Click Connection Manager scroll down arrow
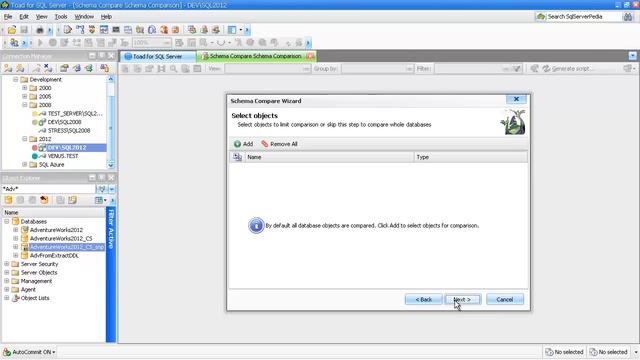Screen dimensions: 640x360 pyautogui.click(x=111, y=165)
